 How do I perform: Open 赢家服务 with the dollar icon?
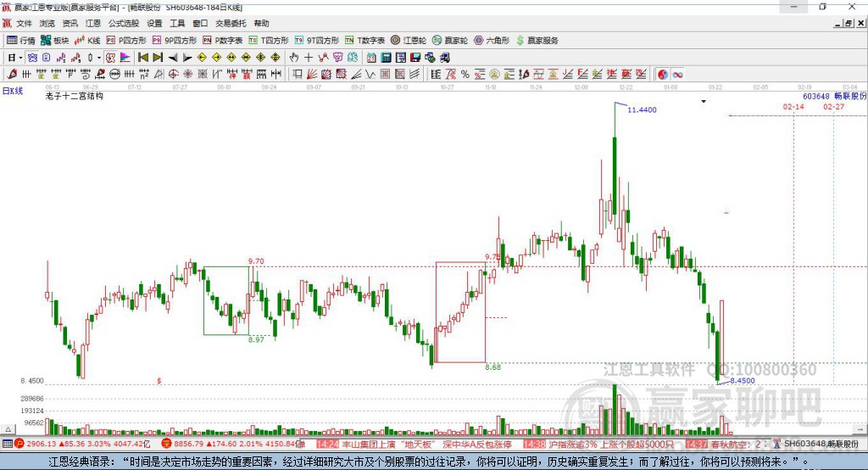(x=537, y=41)
